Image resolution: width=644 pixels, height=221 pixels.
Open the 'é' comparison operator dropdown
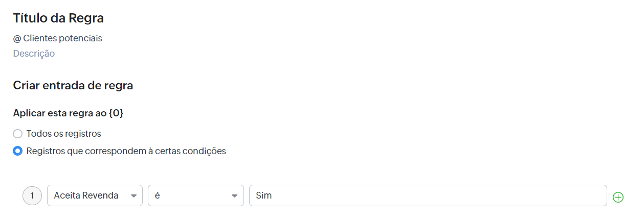point(196,195)
